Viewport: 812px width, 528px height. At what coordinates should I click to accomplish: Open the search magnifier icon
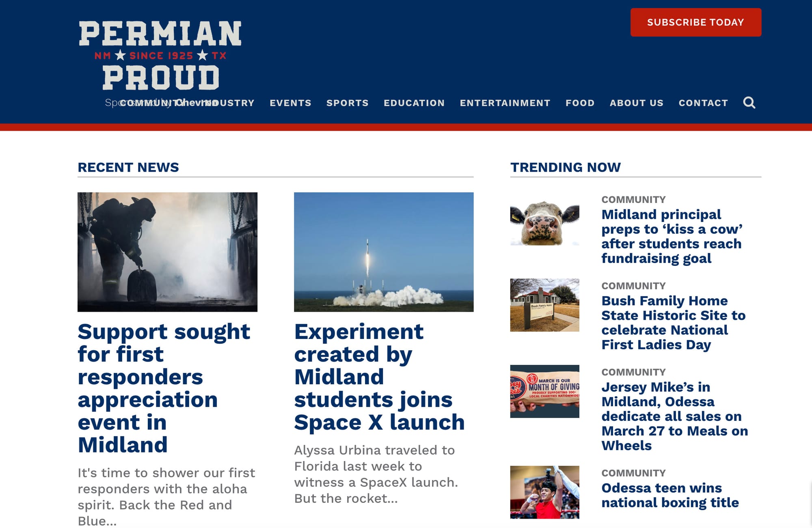(749, 103)
